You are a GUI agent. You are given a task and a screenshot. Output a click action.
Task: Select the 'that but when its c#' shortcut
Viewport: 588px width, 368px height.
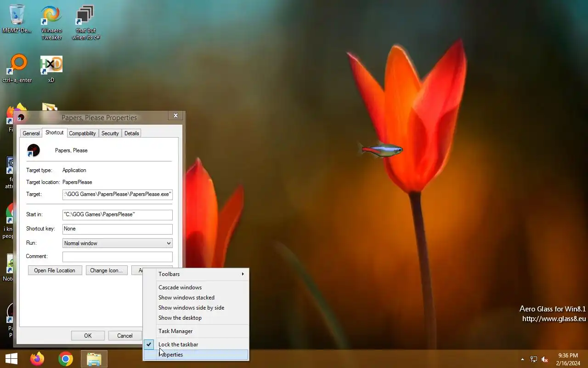click(85, 22)
